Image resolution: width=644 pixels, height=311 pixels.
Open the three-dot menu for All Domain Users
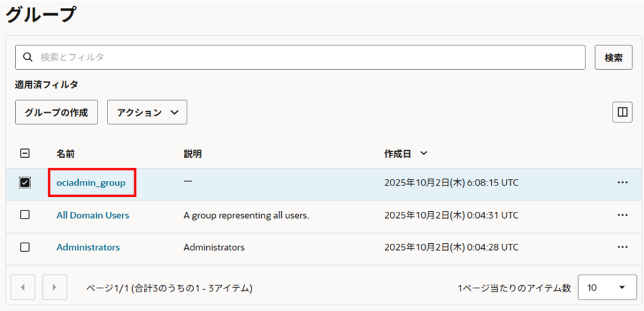(x=622, y=215)
